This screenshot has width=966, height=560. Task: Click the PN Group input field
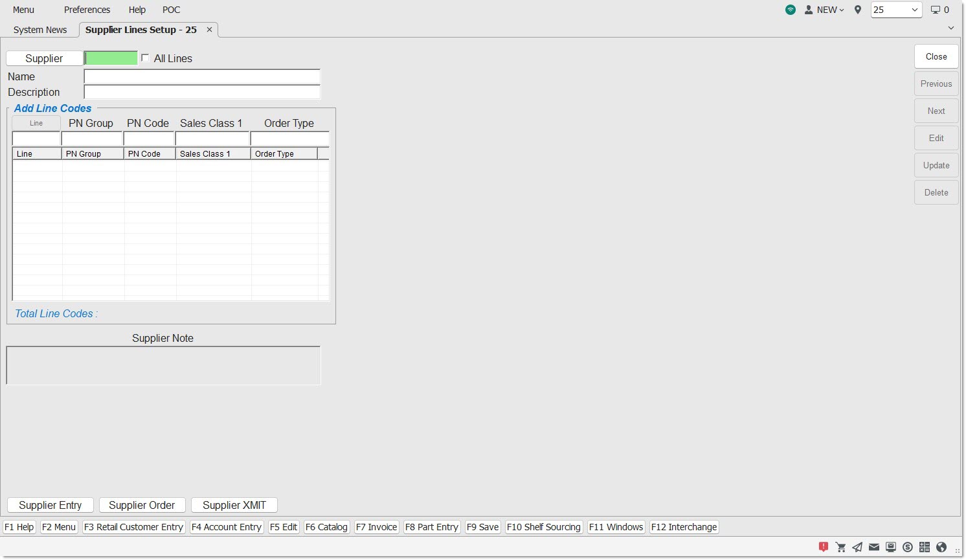point(92,139)
